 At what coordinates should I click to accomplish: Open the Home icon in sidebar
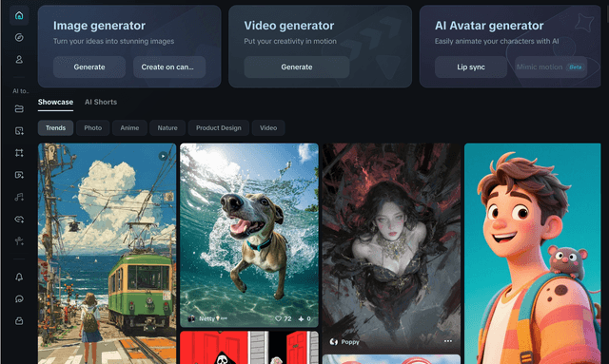(19, 15)
